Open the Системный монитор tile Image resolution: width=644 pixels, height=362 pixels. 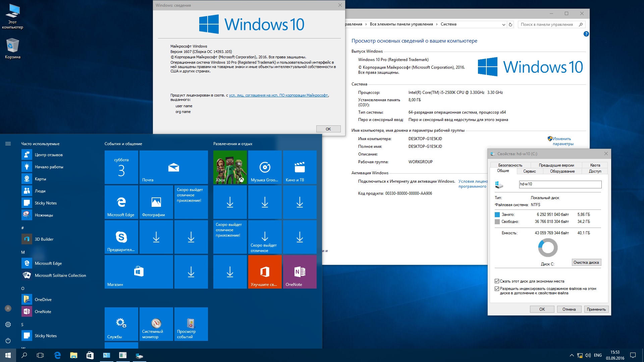click(156, 324)
